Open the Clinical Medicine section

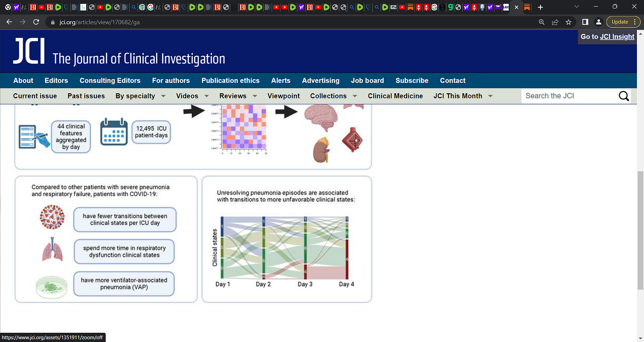395,96
